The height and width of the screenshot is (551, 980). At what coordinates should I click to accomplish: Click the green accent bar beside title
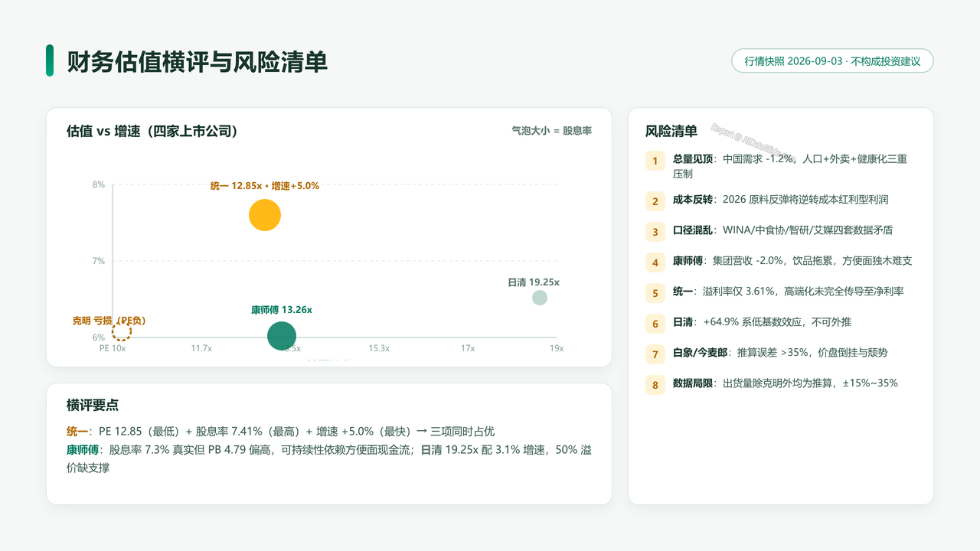(50, 60)
